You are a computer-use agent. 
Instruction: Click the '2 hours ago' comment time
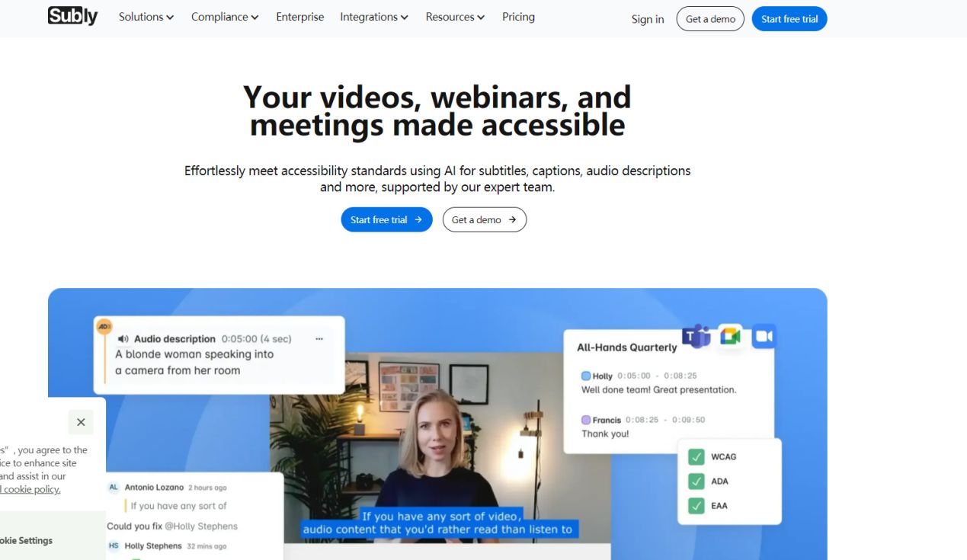pyautogui.click(x=207, y=488)
